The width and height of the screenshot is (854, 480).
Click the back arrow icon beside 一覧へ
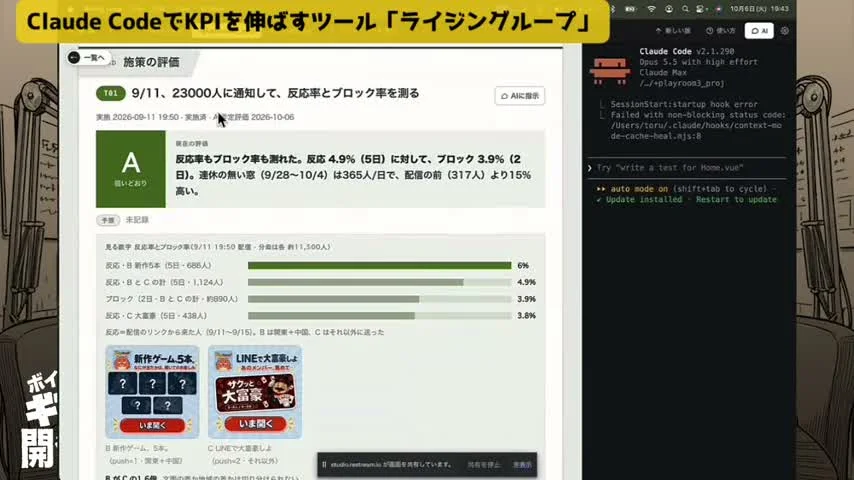[x=74, y=58]
